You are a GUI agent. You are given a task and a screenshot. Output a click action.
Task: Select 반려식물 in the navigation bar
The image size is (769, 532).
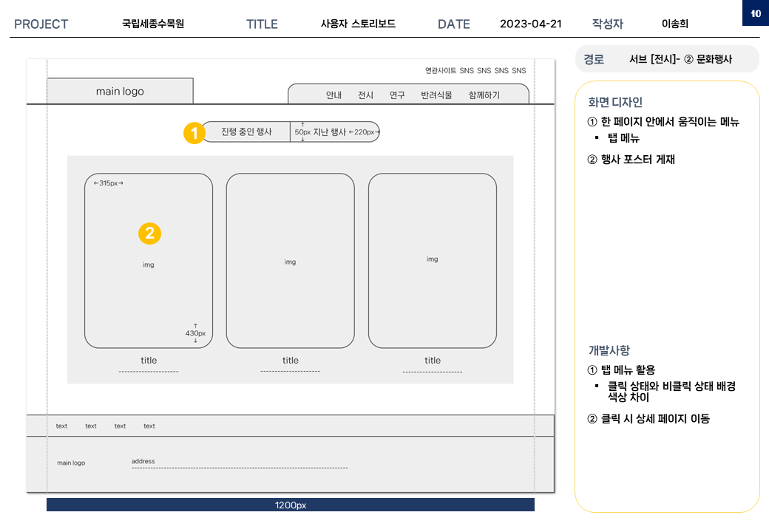click(x=436, y=95)
